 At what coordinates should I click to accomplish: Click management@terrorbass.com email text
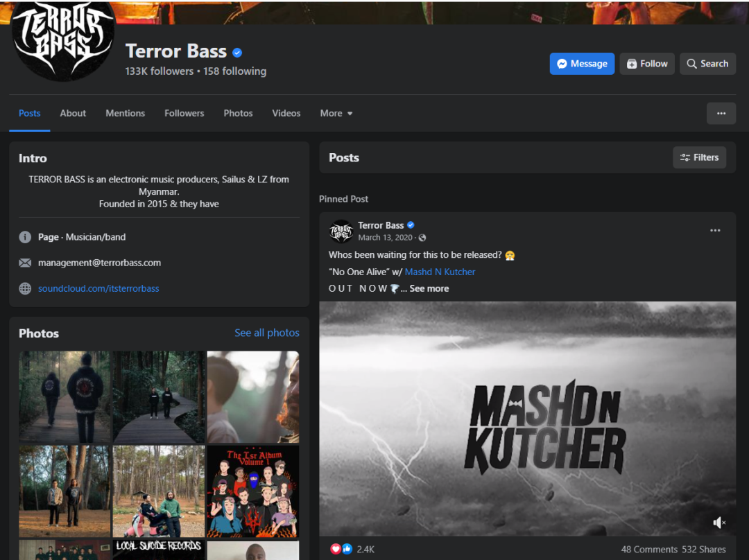[x=99, y=263]
